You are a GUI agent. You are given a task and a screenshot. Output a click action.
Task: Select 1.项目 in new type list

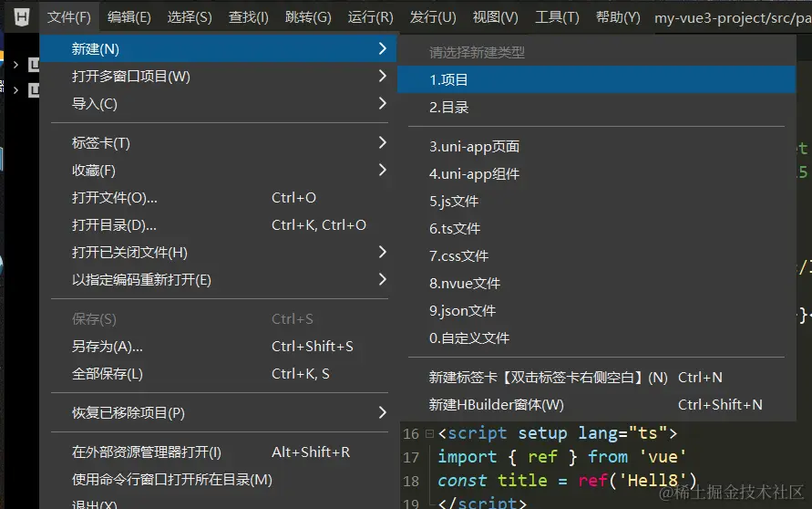coord(597,79)
